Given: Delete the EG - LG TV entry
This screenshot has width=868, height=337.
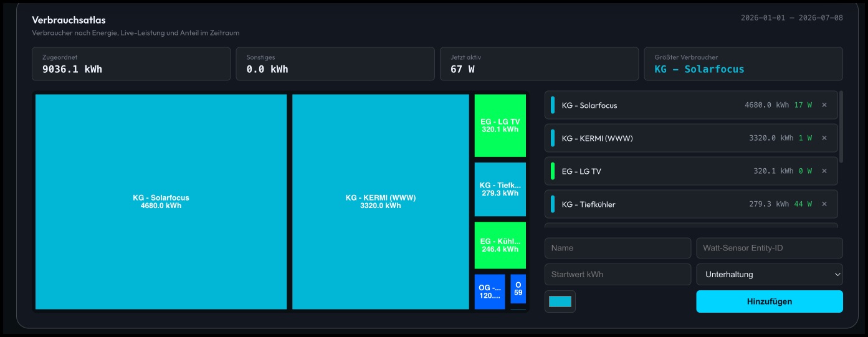Looking at the screenshot, I should [x=824, y=171].
